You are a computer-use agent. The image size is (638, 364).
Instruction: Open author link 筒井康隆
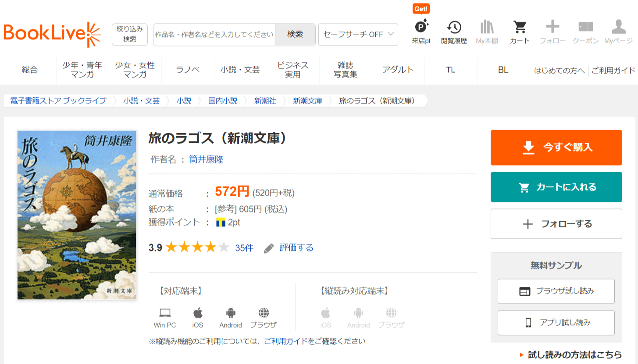tap(206, 159)
